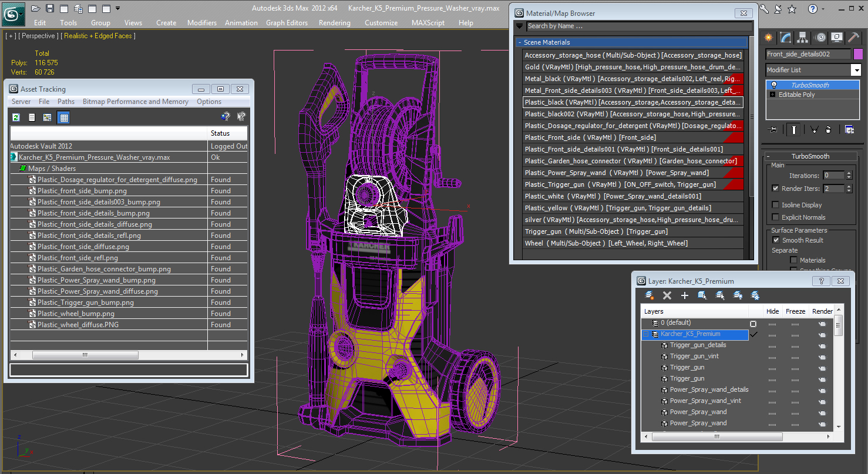Image resolution: width=868 pixels, height=474 pixels.
Task: Click the star favorites icon in title bar
Action: click(x=792, y=9)
